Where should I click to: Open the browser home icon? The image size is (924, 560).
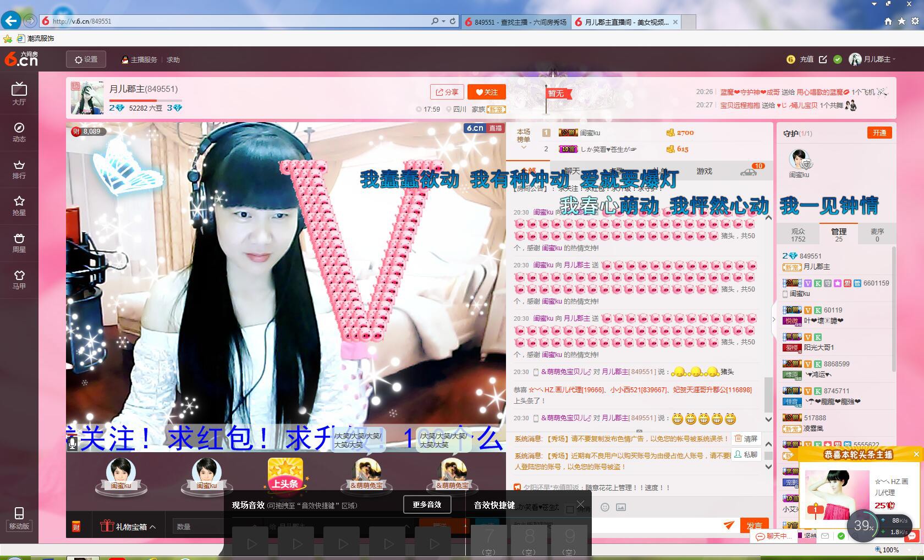[x=888, y=21]
